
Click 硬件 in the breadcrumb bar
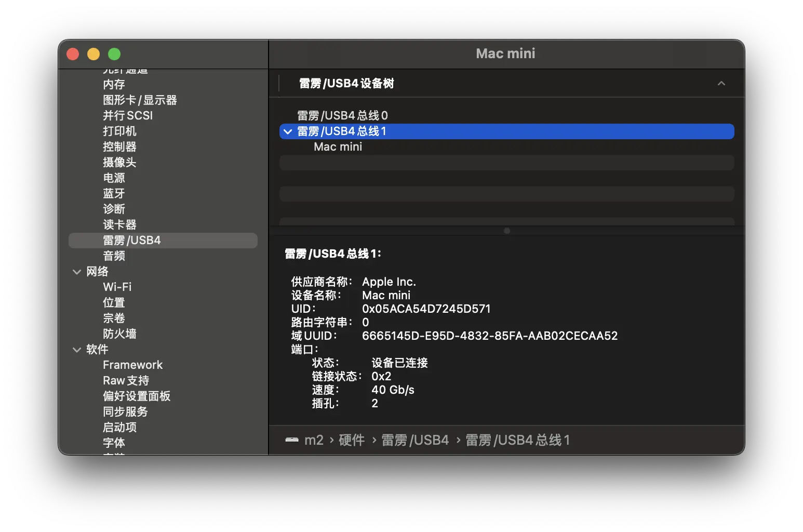pos(351,440)
